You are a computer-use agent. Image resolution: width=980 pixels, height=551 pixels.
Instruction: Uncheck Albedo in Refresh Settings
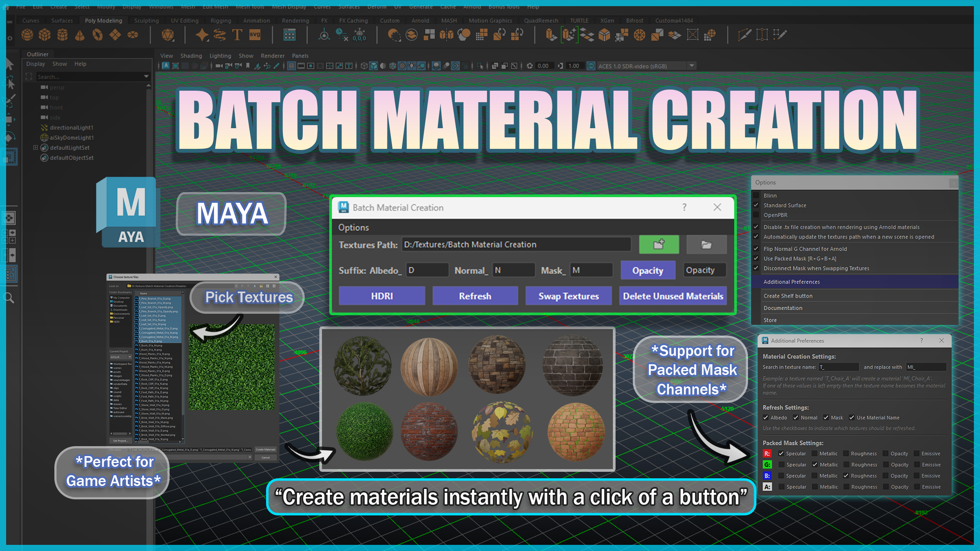766,417
